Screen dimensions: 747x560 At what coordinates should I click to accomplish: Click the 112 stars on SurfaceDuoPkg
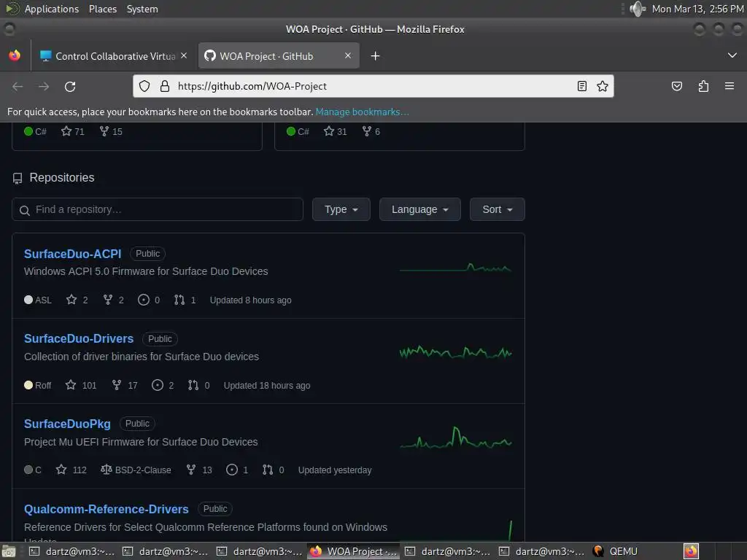[71, 470]
